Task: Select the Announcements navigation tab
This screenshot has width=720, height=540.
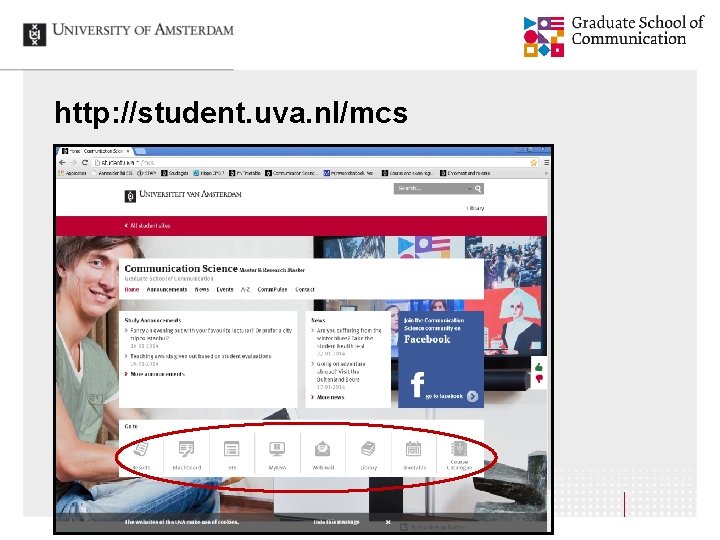Action: [167, 290]
